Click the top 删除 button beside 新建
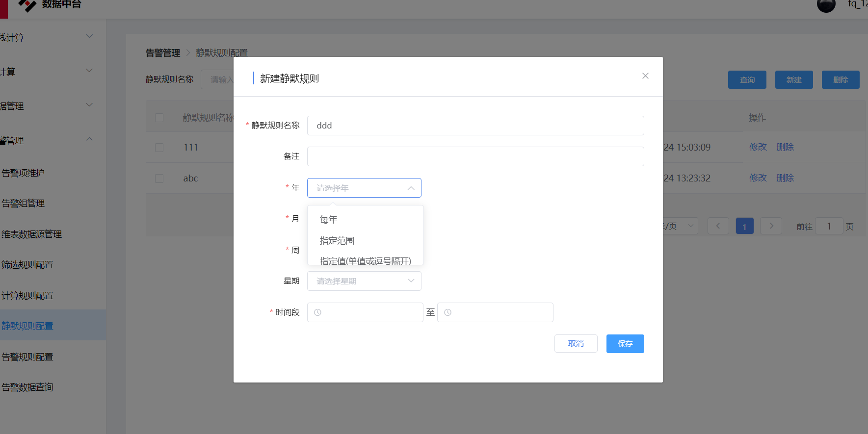 click(841, 80)
